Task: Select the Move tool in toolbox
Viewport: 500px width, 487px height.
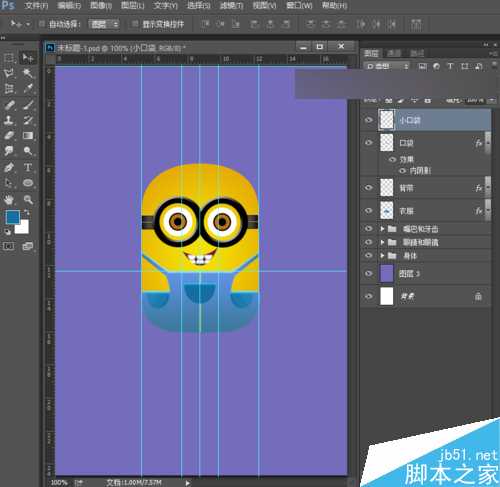Action: pos(28,58)
